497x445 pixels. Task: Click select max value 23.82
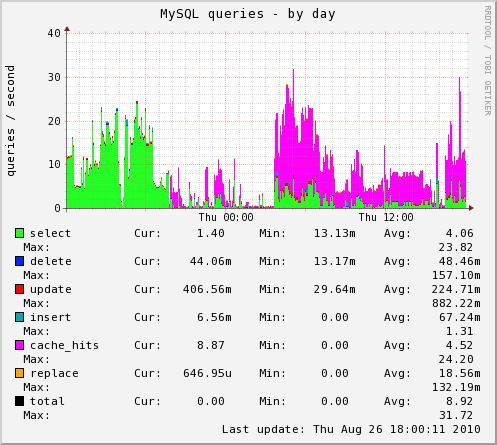pyautogui.click(x=456, y=247)
